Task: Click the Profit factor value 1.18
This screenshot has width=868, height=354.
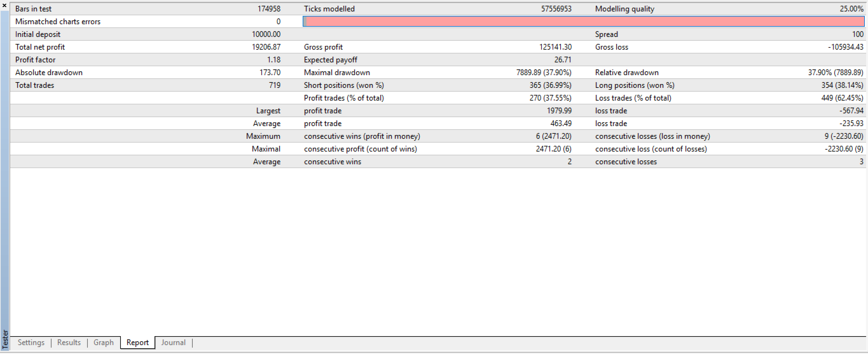Action: click(x=274, y=60)
